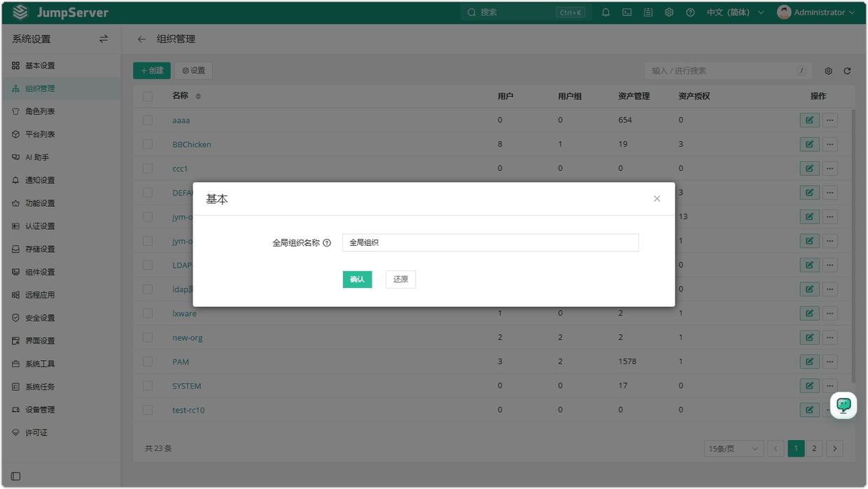The height and width of the screenshot is (489, 868).
Task: Collapse the sidebar with the bottom icon
Action: (x=16, y=476)
